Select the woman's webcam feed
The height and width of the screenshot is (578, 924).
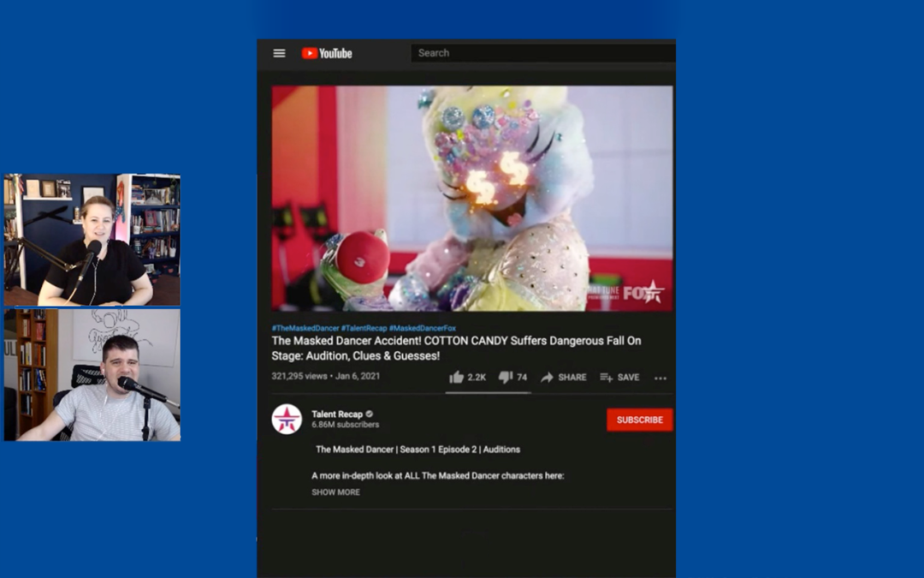(x=92, y=240)
